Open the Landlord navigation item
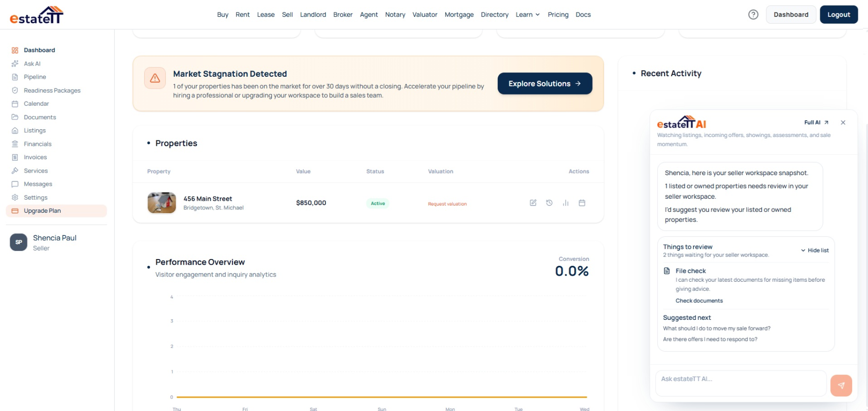Viewport: 868px width, 411px height. tap(313, 14)
